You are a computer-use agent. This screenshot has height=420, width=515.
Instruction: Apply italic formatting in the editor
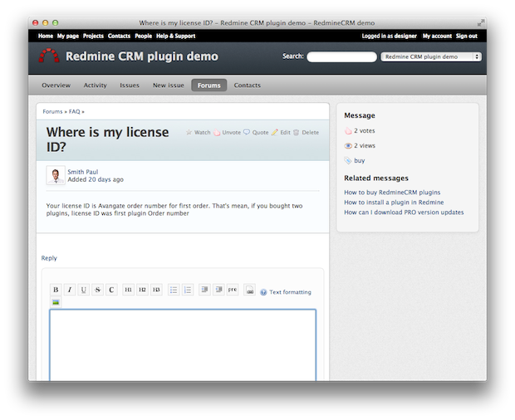coord(70,290)
